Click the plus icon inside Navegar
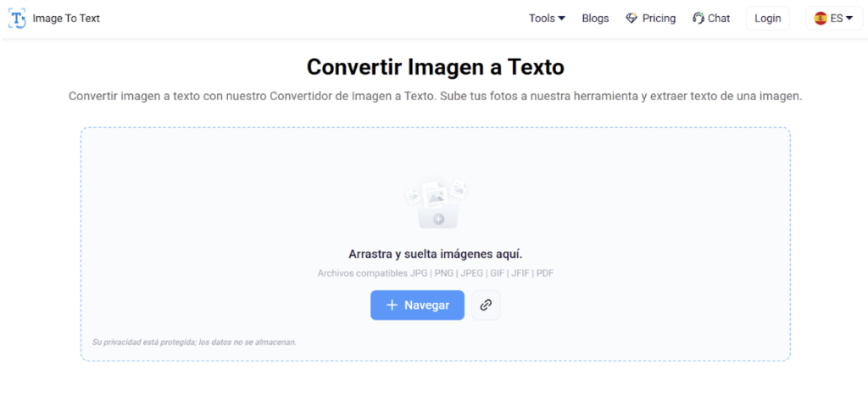This screenshot has height=397, width=868. pos(392,305)
